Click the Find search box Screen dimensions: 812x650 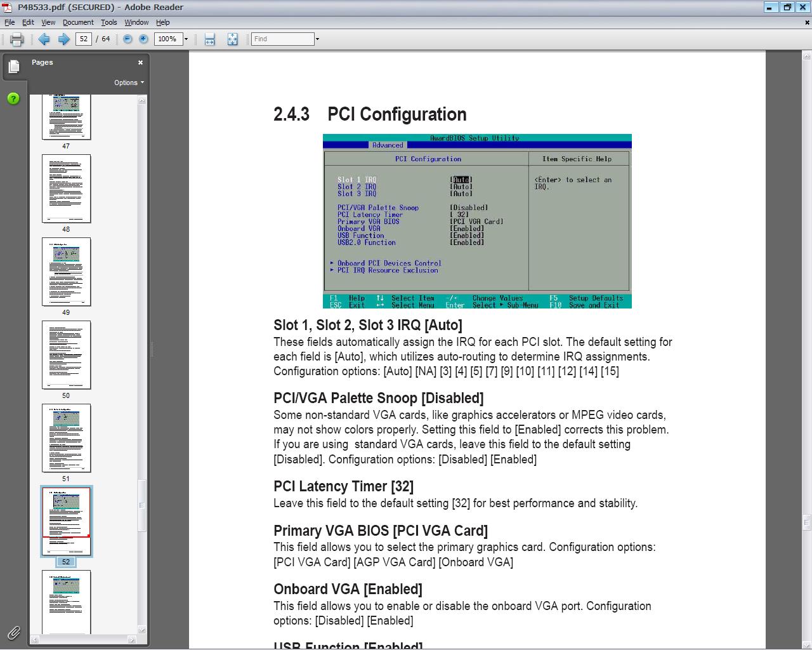point(282,39)
